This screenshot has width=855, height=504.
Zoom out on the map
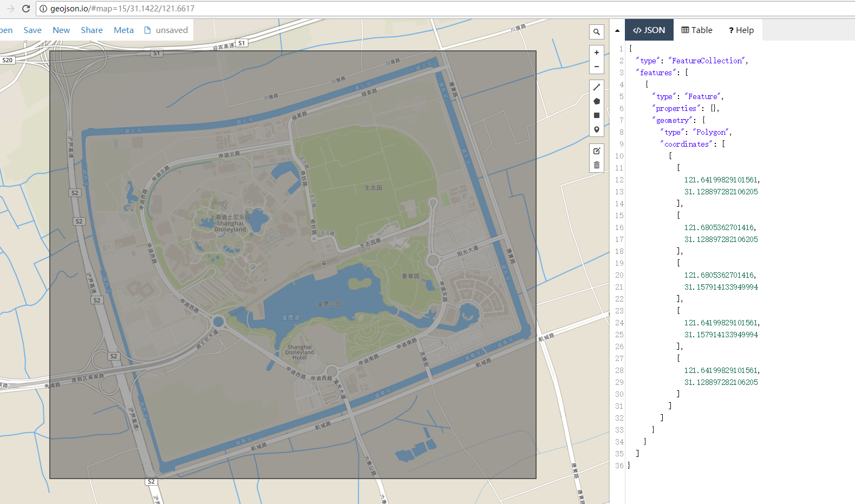596,67
